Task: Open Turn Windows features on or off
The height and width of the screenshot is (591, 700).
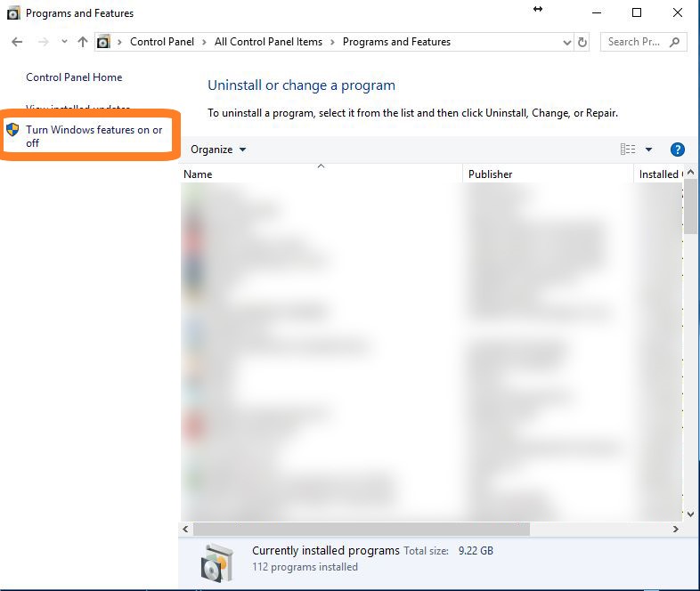Action: (94, 136)
